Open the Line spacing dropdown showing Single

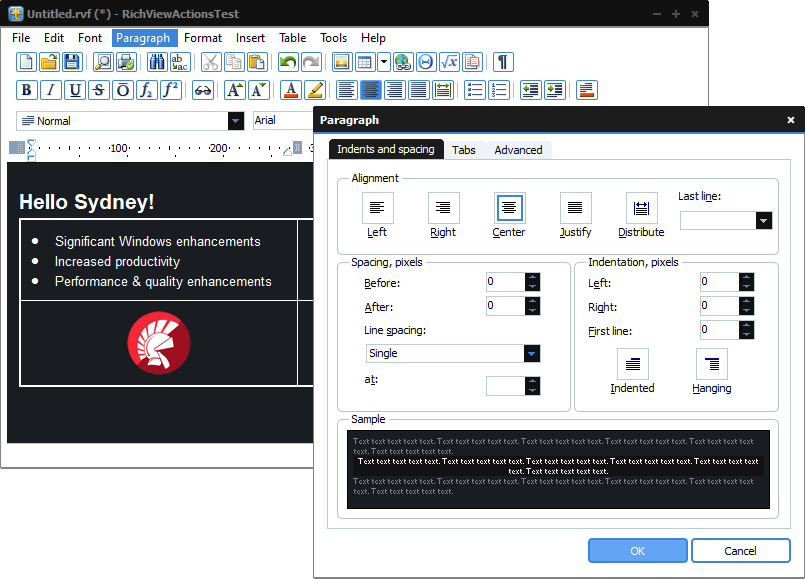pos(531,353)
